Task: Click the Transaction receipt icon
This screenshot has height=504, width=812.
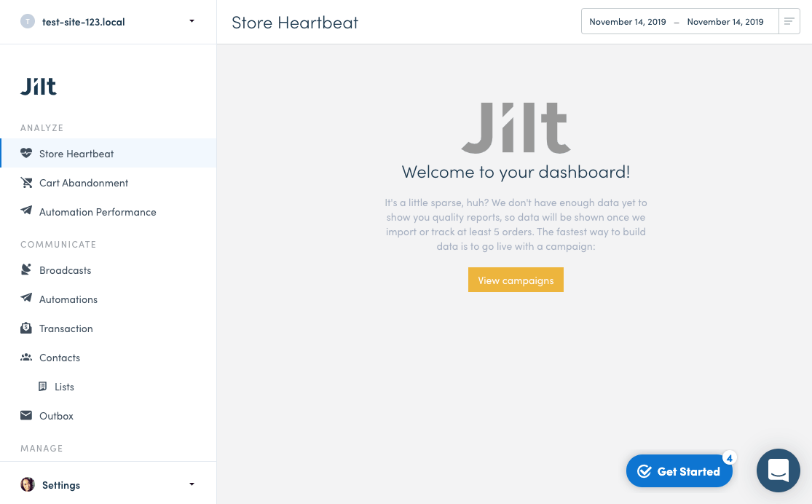Action: pos(26,328)
